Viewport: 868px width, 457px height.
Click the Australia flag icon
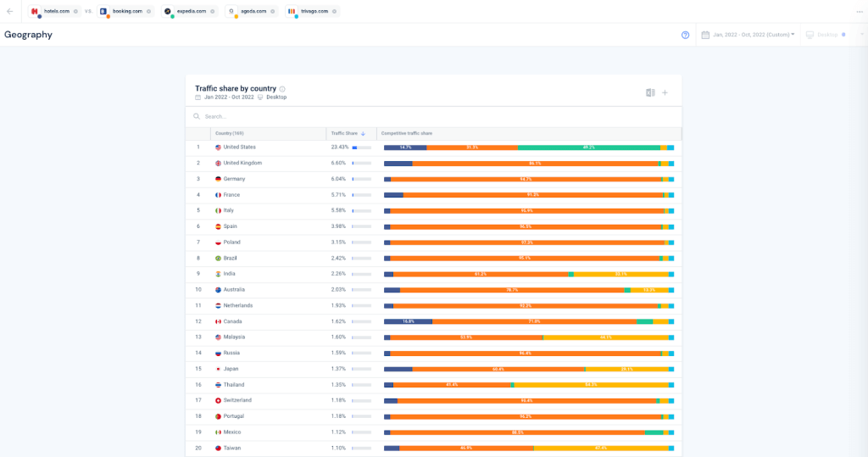(x=218, y=290)
